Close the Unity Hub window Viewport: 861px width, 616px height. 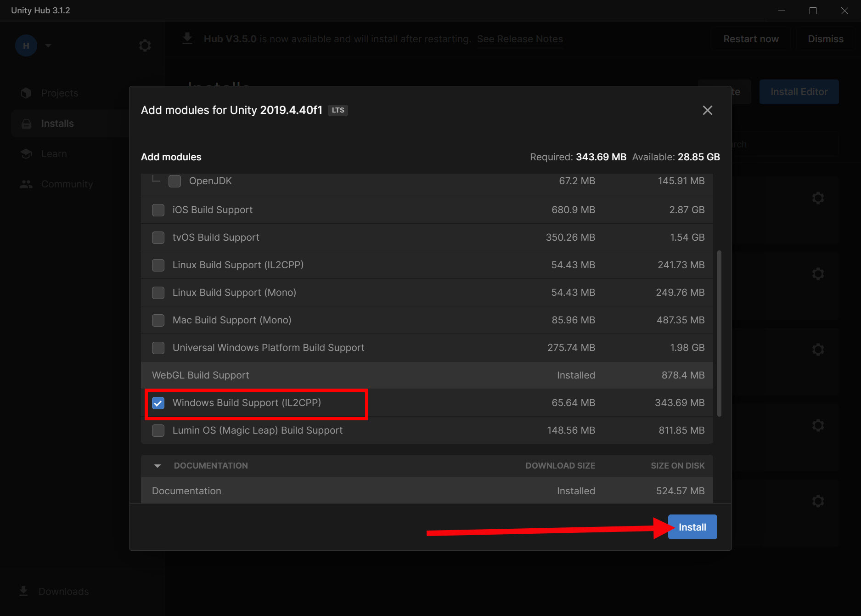844,11
